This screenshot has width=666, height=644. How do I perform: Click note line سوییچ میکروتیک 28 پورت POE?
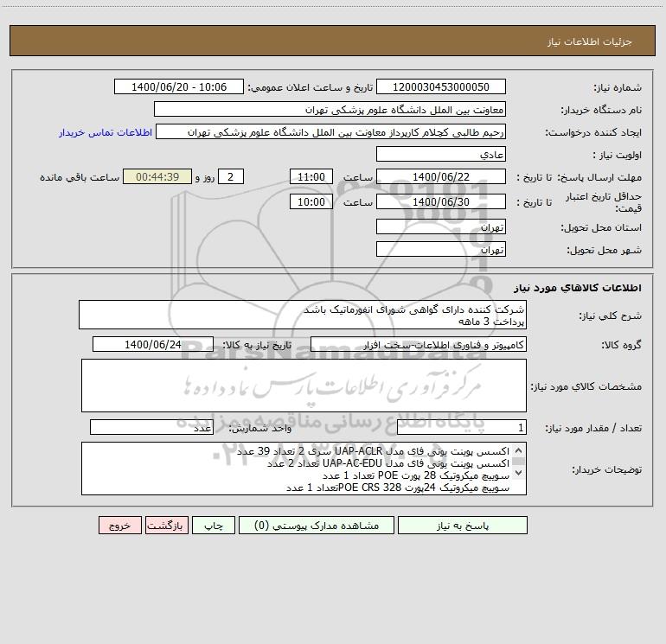point(416,475)
